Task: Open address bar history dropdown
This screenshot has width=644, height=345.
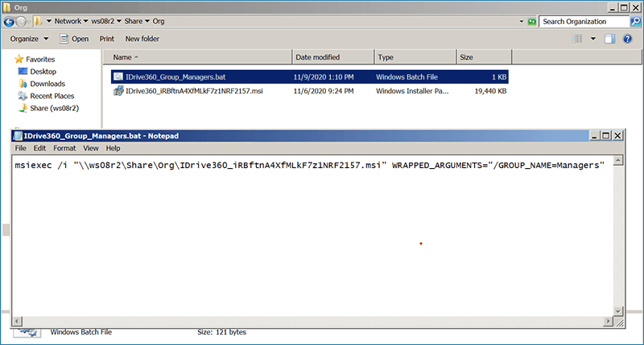Action: tap(521, 22)
